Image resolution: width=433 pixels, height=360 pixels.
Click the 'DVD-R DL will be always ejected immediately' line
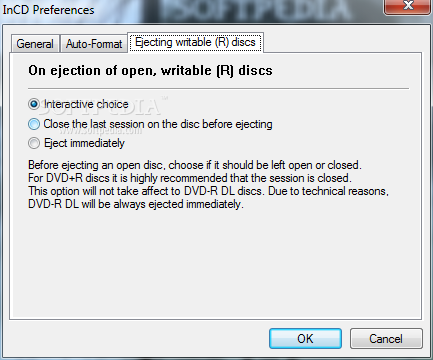136,204
